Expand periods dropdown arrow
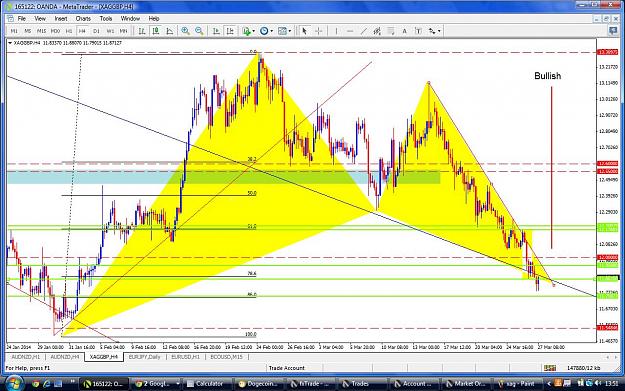Image resolution: width=625 pixels, height=391 pixels. (x=271, y=31)
